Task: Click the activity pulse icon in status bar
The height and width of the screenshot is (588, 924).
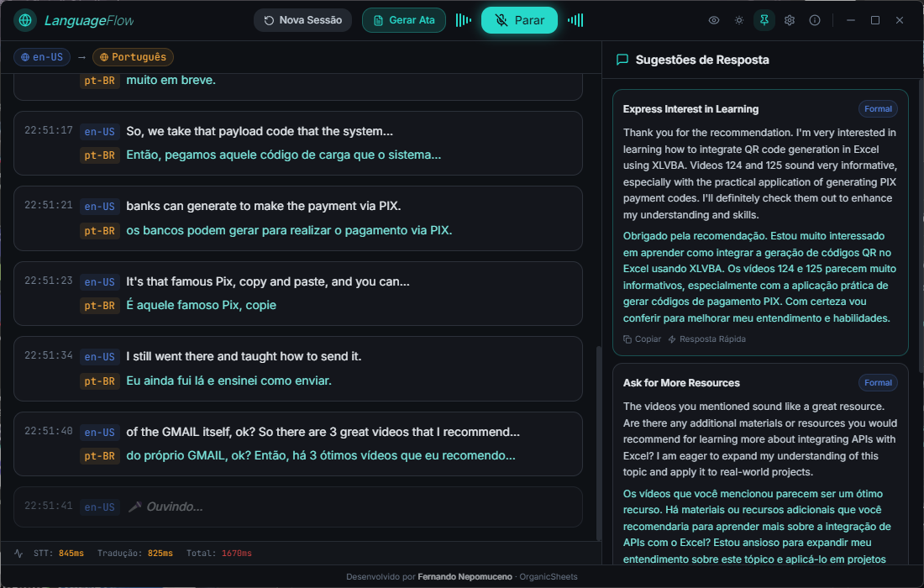Action: 18,554
